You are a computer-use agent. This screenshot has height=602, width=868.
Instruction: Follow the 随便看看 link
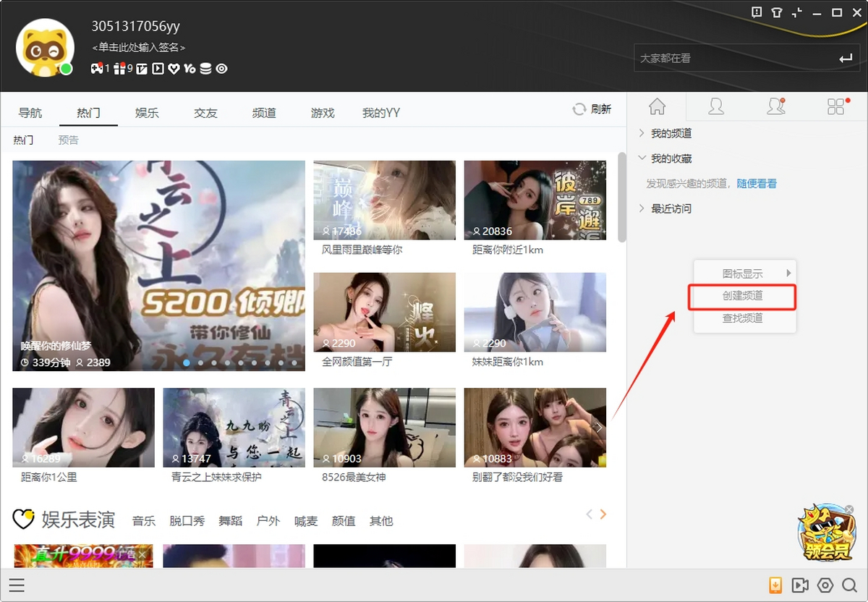(757, 184)
